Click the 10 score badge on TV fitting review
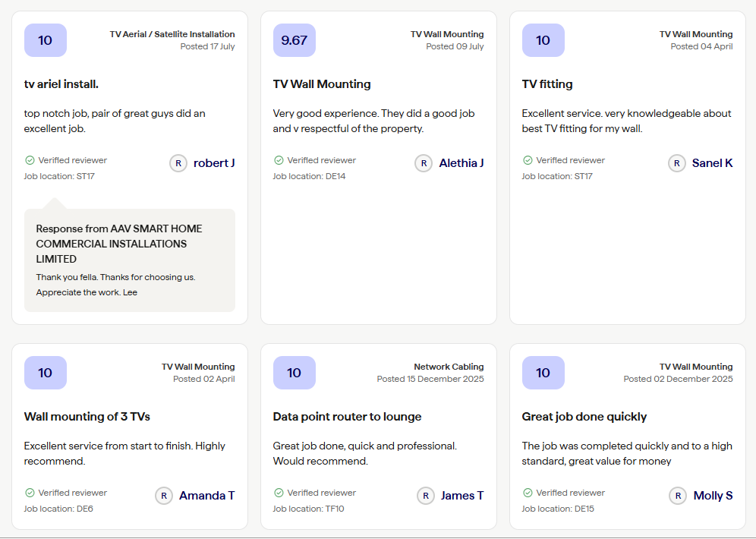The width and height of the screenshot is (756, 539). pyautogui.click(x=543, y=40)
